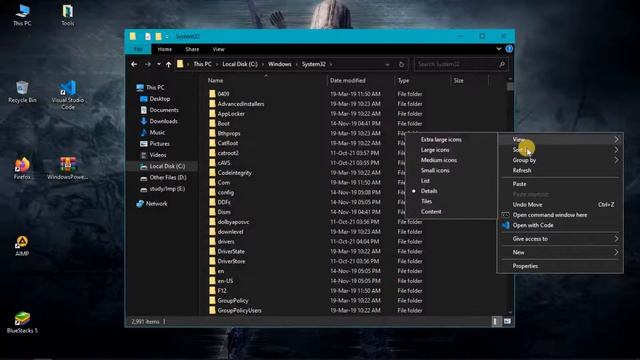Open address bar history dropdown

(387, 64)
